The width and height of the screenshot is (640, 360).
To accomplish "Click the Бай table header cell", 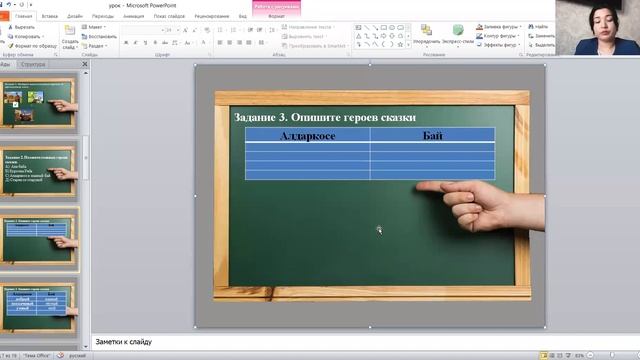I will coord(433,136).
